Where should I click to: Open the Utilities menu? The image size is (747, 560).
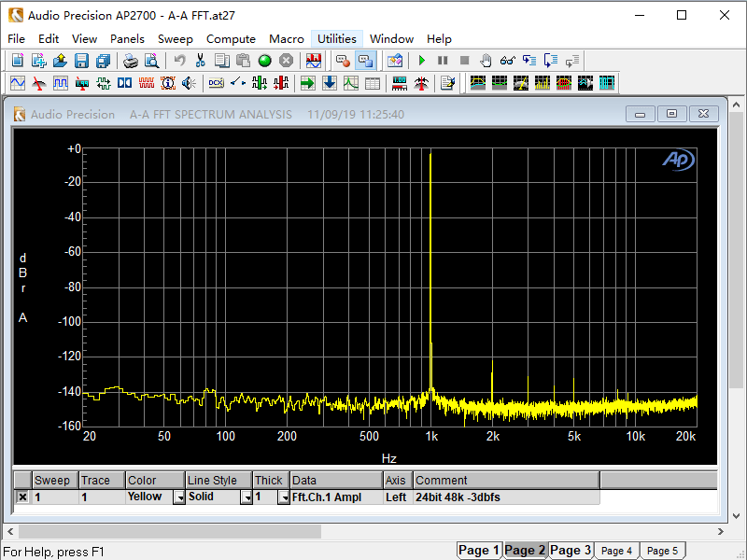pos(336,38)
